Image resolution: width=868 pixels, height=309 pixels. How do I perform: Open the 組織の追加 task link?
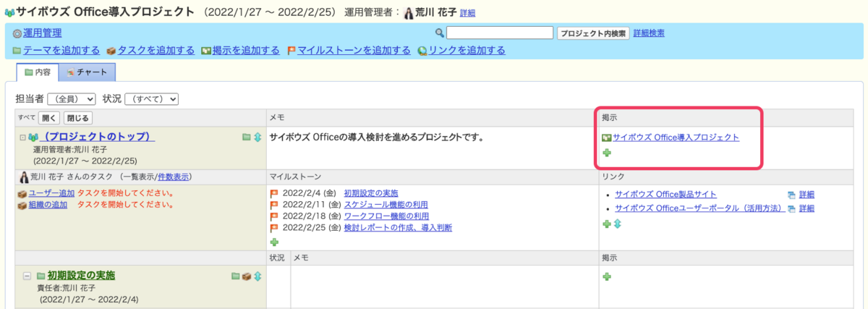coord(48,205)
